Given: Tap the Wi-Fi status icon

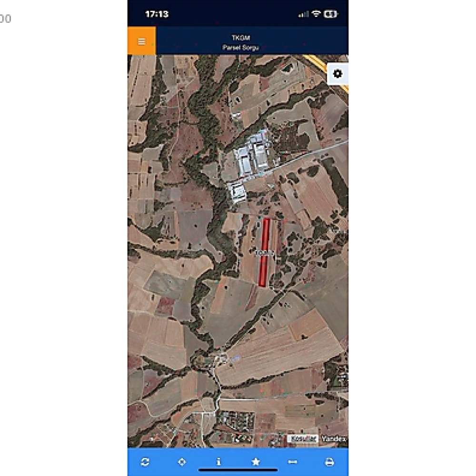Looking at the screenshot, I should tap(317, 14).
